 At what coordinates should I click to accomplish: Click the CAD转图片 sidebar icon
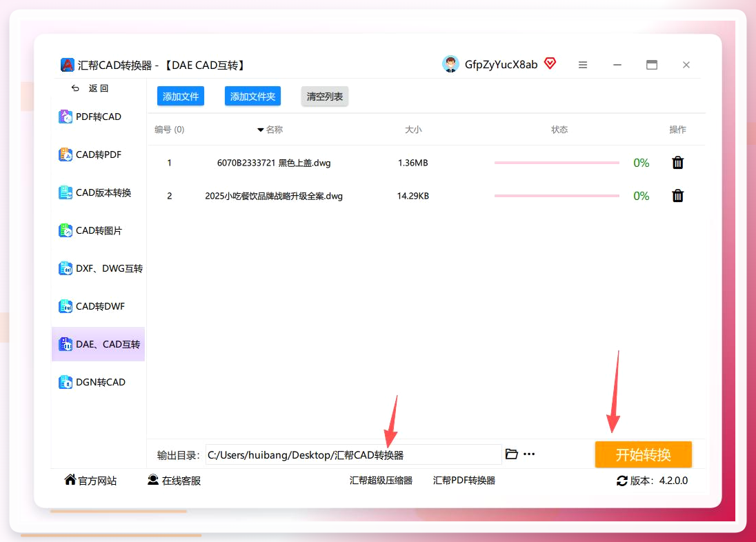(x=65, y=230)
